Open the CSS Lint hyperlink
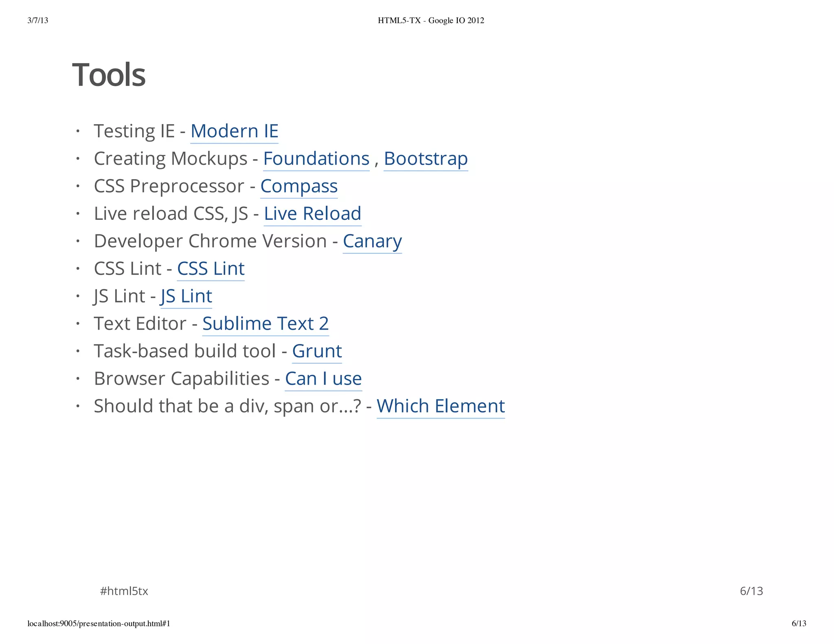This screenshot has height=644, width=834. [211, 269]
